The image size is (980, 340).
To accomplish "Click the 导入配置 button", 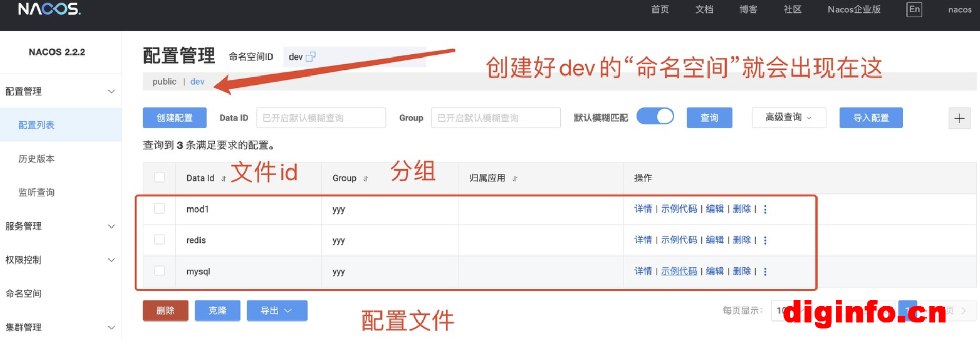I will [871, 118].
